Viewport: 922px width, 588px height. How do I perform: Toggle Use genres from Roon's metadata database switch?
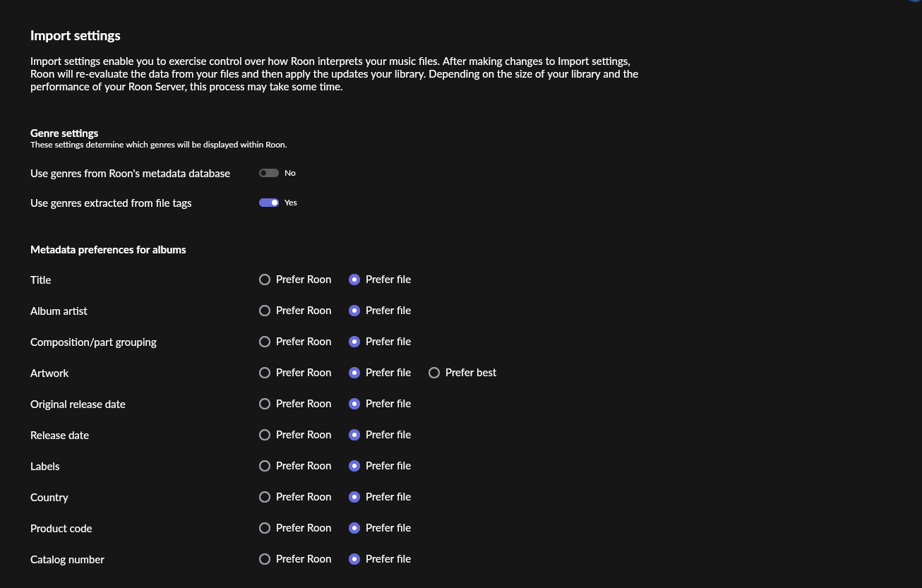pyautogui.click(x=269, y=173)
